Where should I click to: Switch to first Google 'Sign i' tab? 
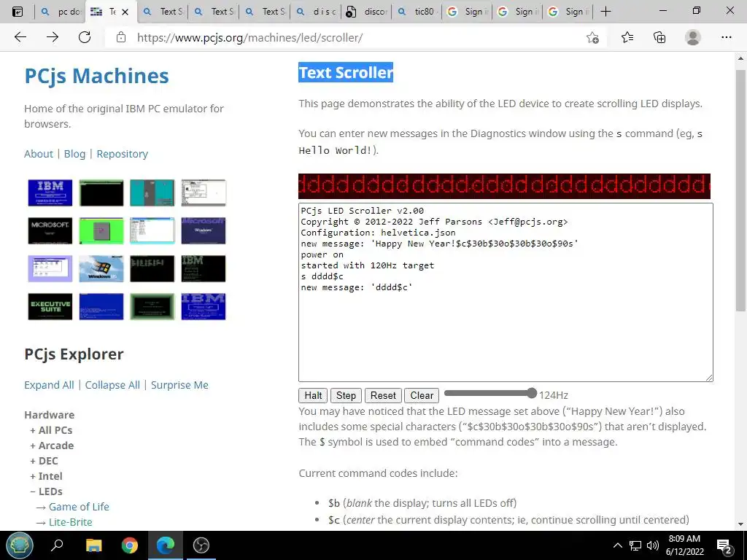click(x=469, y=12)
